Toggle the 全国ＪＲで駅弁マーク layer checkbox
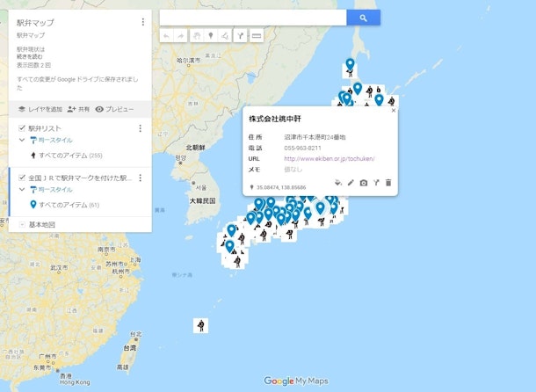This screenshot has width=536, height=392. click(22, 178)
